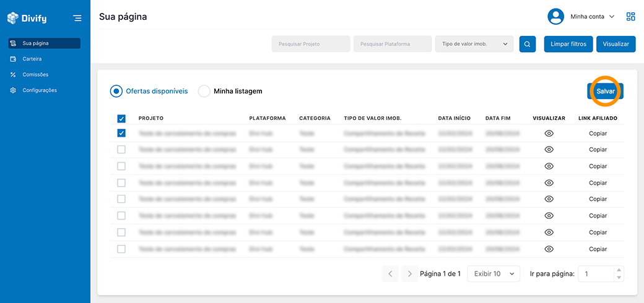644x303 pixels.
Task: Click the top Visualizar button
Action: [x=616, y=44]
